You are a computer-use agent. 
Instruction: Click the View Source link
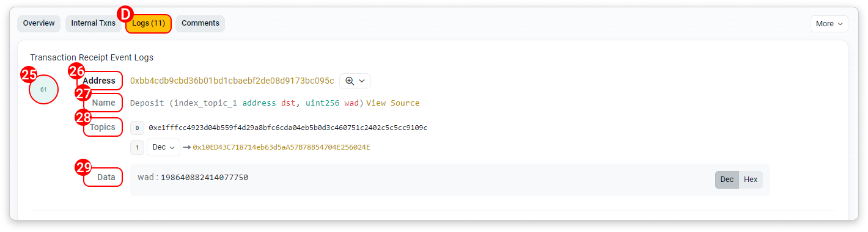393,103
